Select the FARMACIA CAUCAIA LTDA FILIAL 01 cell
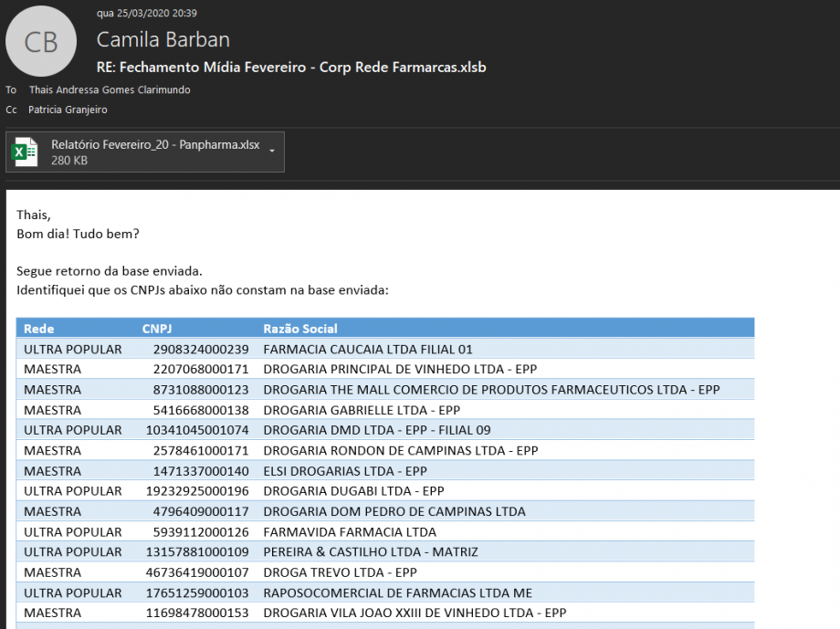This screenshot has height=629, width=840. pos(368,349)
